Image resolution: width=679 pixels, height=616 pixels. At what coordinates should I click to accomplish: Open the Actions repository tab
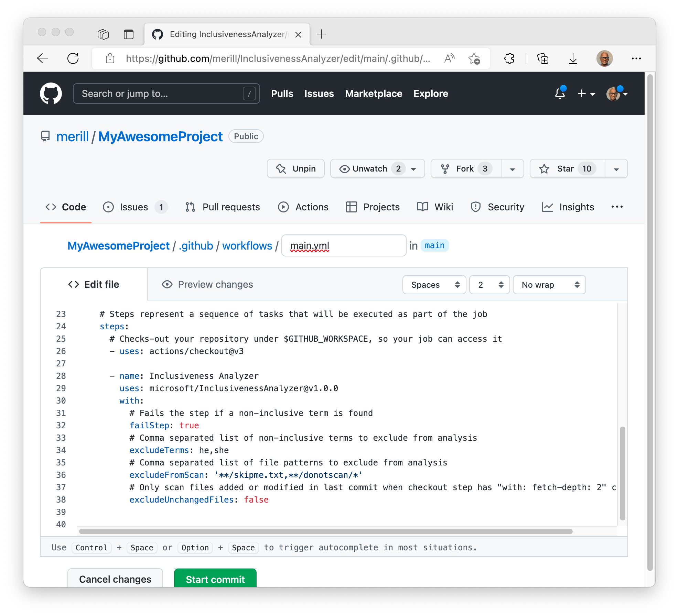pos(303,207)
